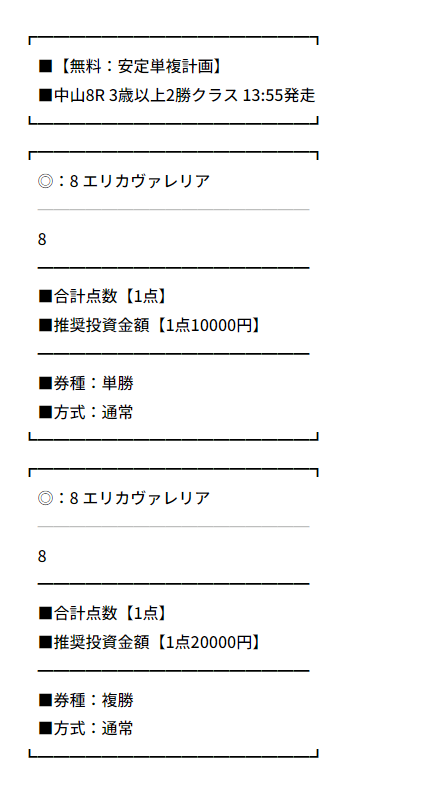Select 合計点数【1点】 in the 複勝 box

pyautogui.click(x=103, y=613)
